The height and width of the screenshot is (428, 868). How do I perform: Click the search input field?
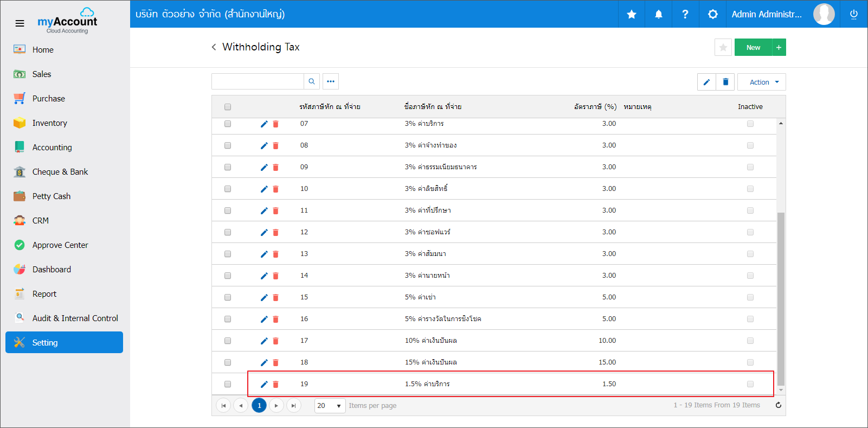coord(258,81)
